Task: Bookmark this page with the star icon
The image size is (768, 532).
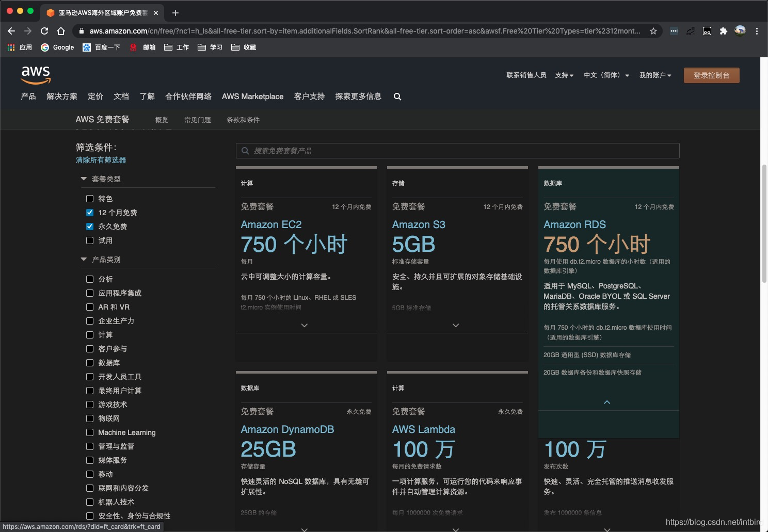Action: point(653,31)
